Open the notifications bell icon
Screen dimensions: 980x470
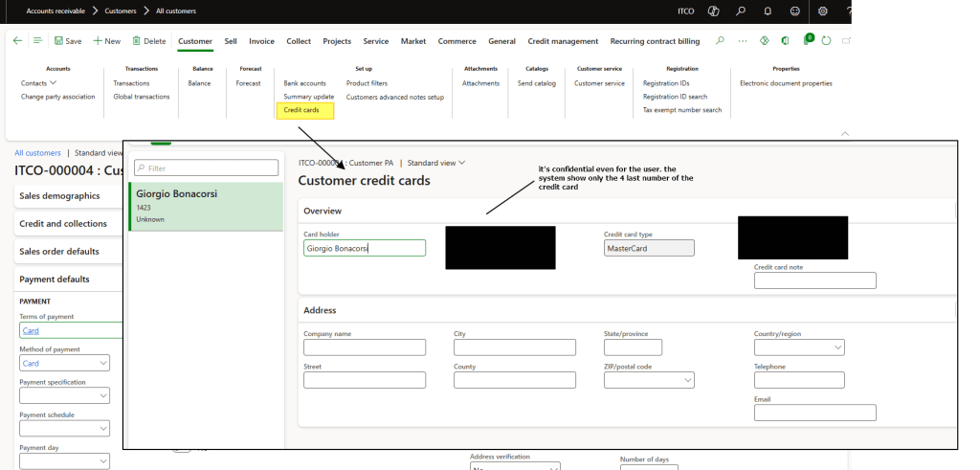[x=768, y=11]
